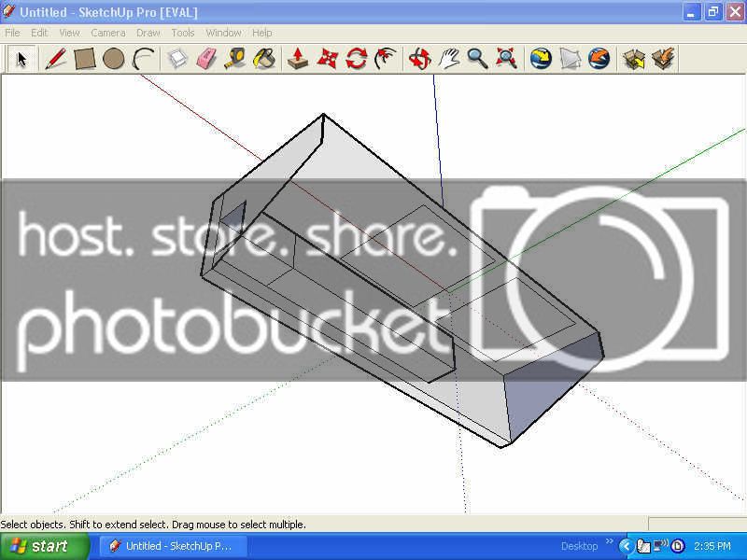The width and height of the screenshot is (747, 560).
Task: Click the Toggle Terrain icon
Action: click(571, 59)
